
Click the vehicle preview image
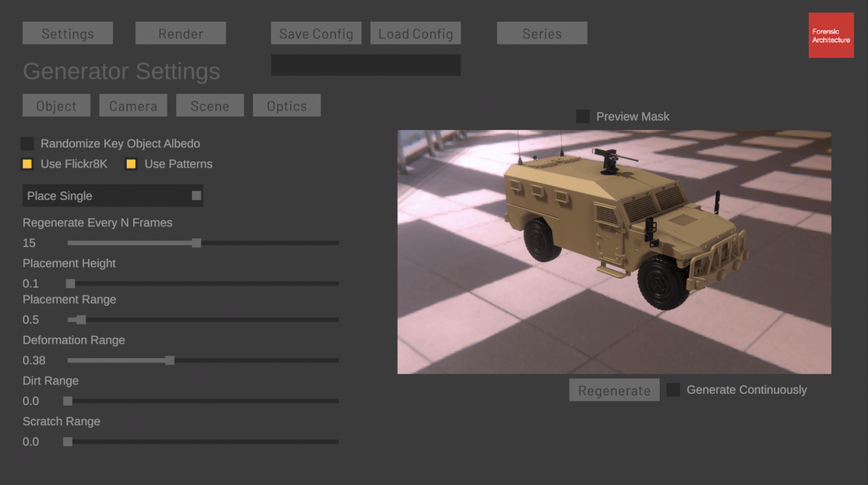tap(614, 252)
